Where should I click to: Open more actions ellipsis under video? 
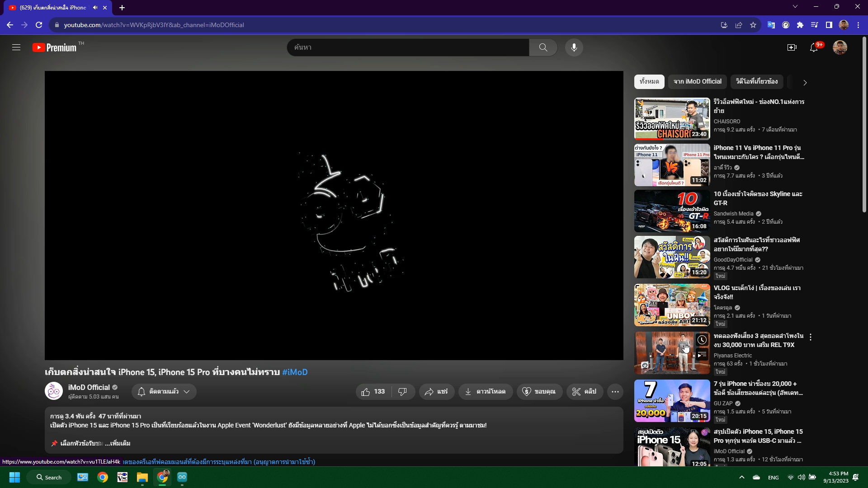pos(615,392)
